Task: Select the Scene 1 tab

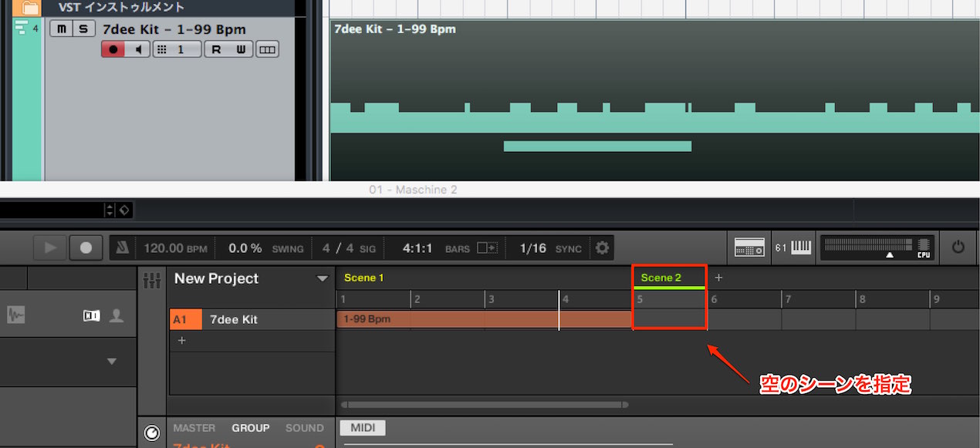Action: [363, 278]
